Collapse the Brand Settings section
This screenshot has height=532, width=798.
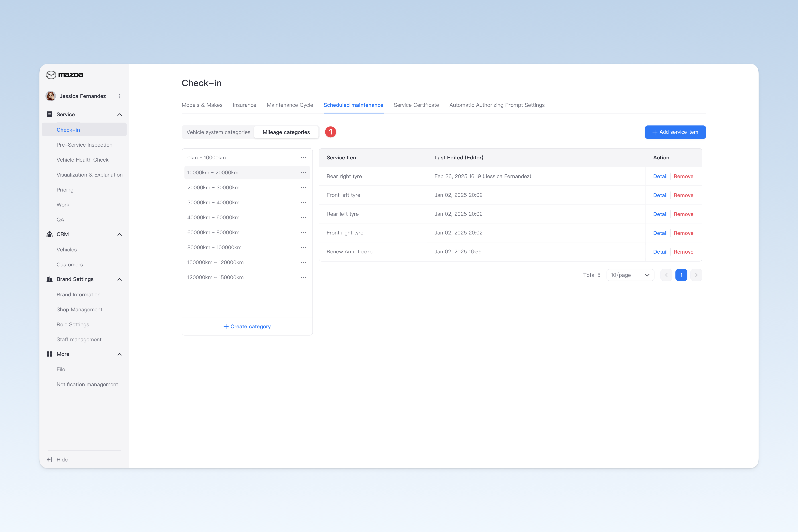pyautogui.click(x=119, y=279)
